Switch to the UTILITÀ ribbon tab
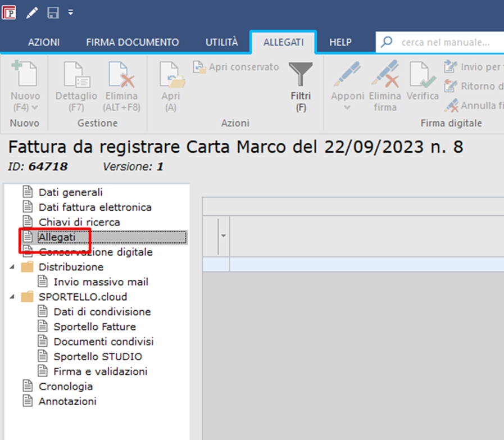Viewport: 504px width, 440px height. [x=221, y=42]
